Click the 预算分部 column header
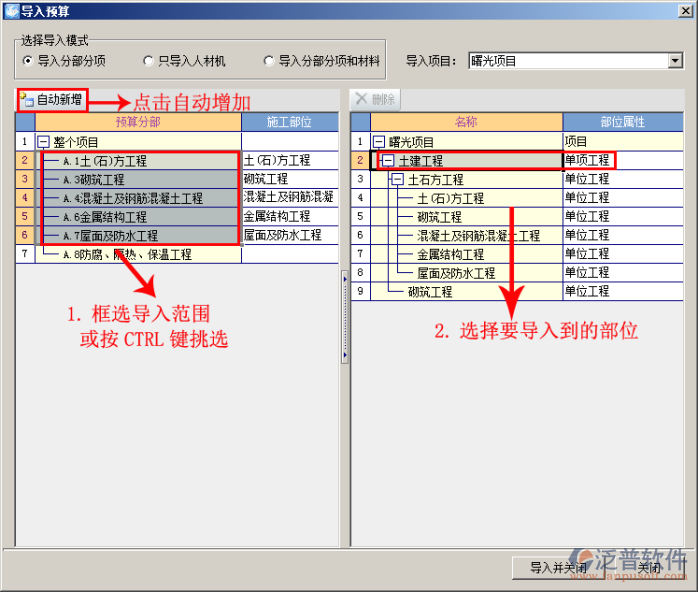Screen dimensions: 698x592 pos(138,122)
